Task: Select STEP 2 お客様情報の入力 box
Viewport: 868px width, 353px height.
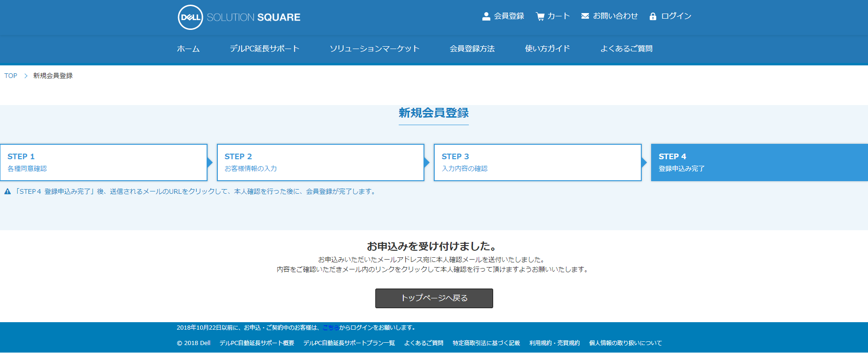Action: tap(321, 162)
